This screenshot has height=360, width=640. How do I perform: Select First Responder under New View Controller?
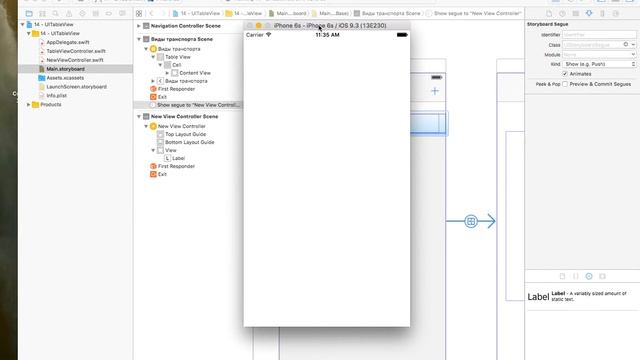176,166
